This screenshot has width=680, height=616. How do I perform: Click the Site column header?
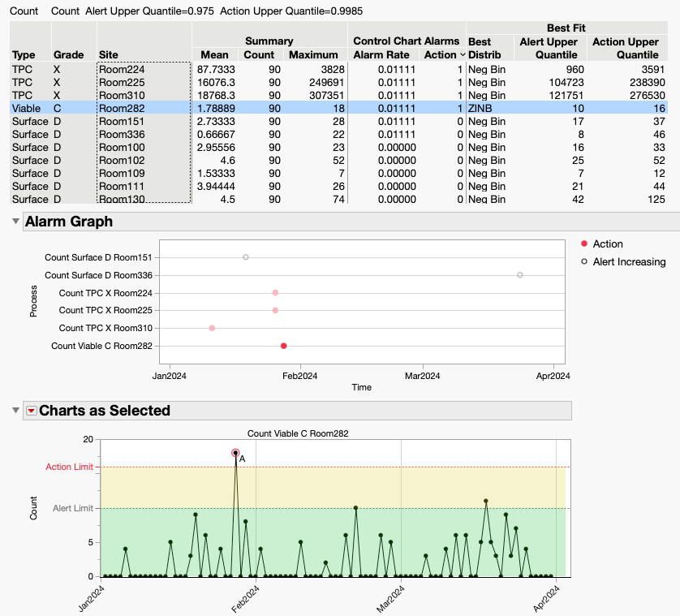click(109, 54)
